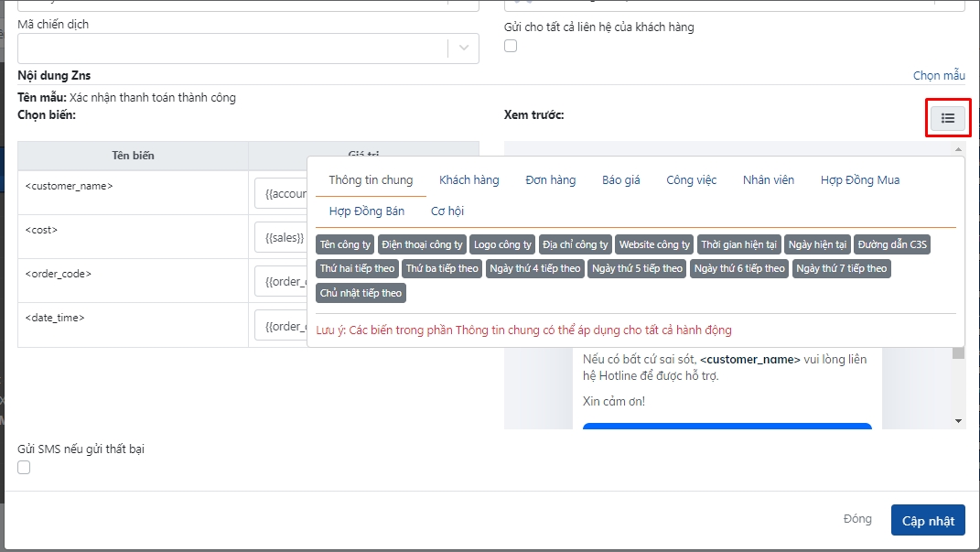Click the Chọn mẫu link

pos(939,75)
